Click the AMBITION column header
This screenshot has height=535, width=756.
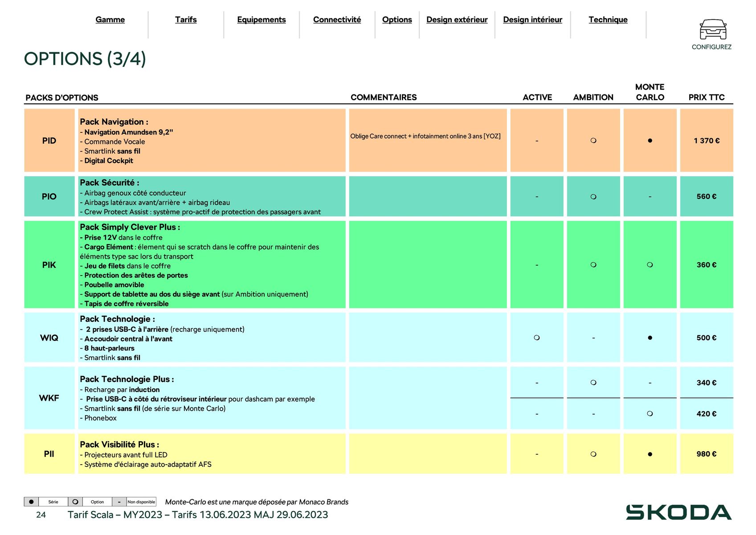(x=593, y=97)
